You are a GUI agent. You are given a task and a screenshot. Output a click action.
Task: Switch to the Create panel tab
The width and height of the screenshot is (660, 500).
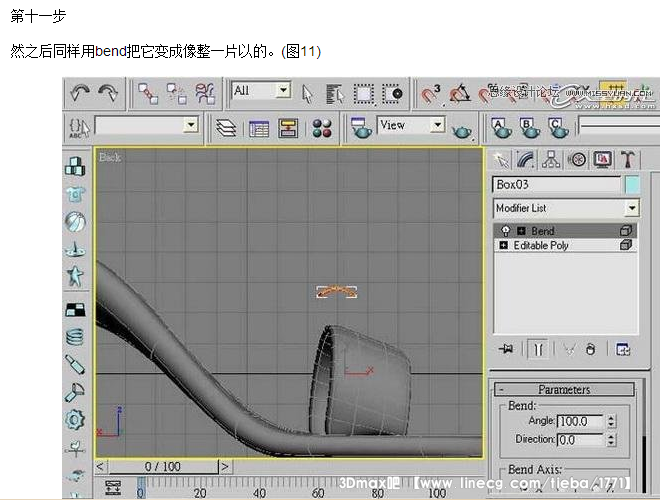click(501, 160)
